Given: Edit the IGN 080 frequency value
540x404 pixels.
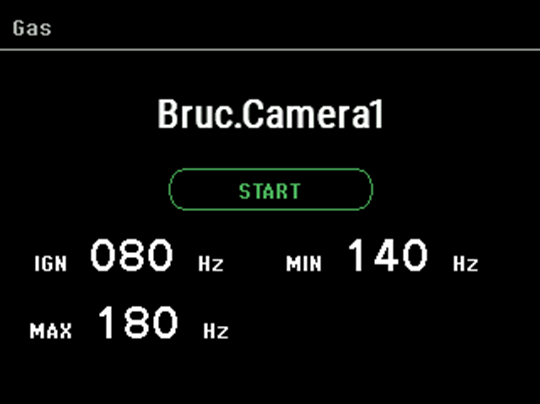Looking at the screenshot, I should pyautogui.click(x=131, y=255).
